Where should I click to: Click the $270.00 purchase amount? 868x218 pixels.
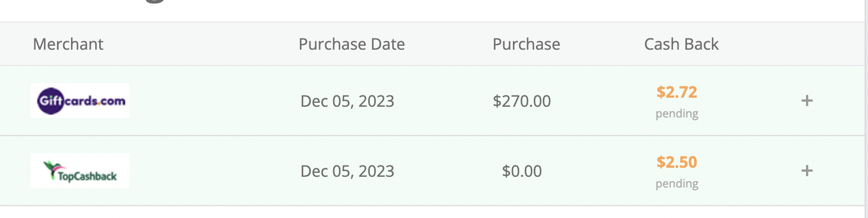click(522, 101)
